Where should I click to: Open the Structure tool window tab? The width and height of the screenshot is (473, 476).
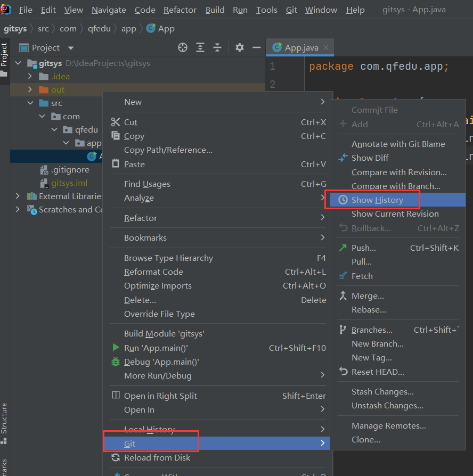[x=4, y=423]
